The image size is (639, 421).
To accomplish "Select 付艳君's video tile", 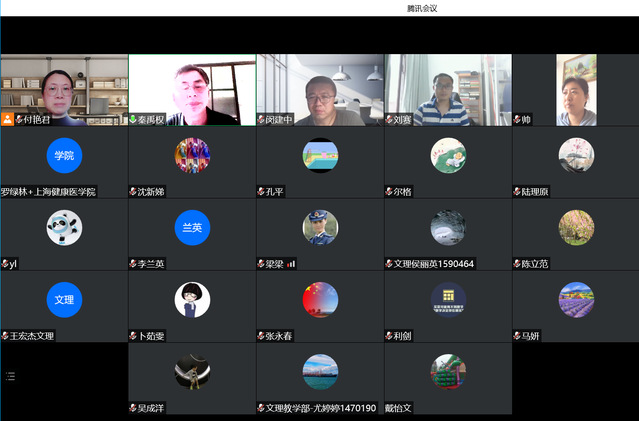I will click(x=64, y=88).
